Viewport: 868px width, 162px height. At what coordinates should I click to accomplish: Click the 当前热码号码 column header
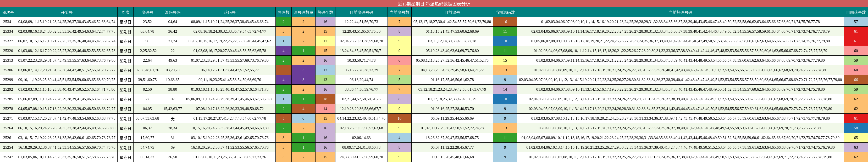click(x=680, y=13)
